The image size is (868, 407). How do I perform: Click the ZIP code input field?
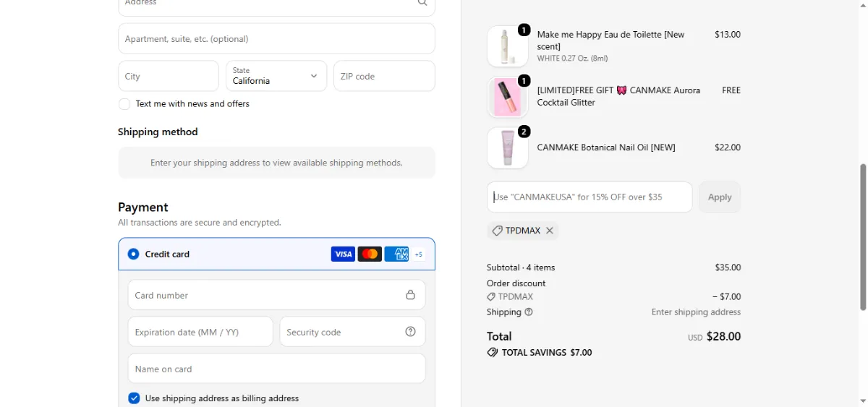coord(384,76)
